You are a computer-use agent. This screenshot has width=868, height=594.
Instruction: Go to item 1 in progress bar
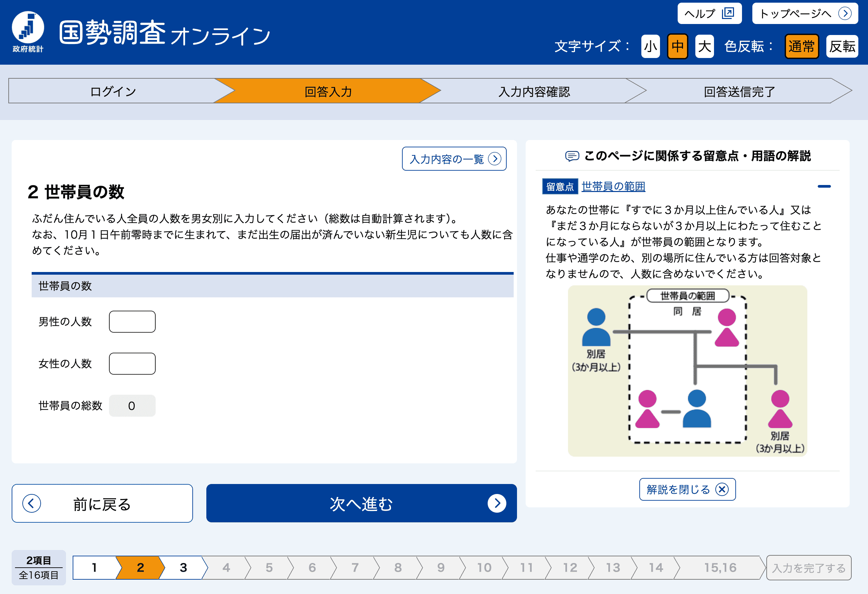[x=94, y=567]
